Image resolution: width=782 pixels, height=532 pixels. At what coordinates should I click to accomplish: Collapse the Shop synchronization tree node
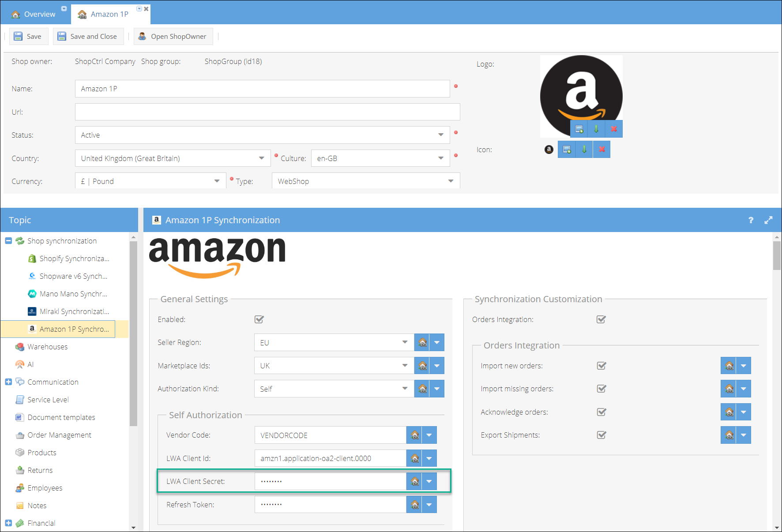pos(8,241)
